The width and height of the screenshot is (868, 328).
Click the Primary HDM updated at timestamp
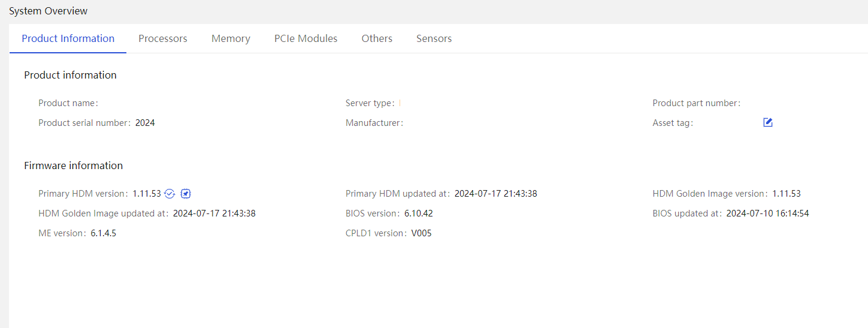pos(496,194)
